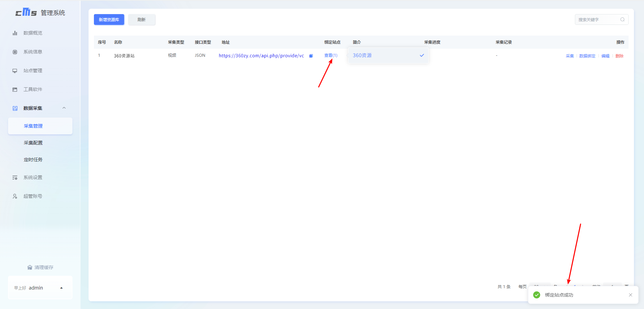This screenshot has width=644, height=309.
Task: Dismiss the bind success notification
Action: (630, 295)
